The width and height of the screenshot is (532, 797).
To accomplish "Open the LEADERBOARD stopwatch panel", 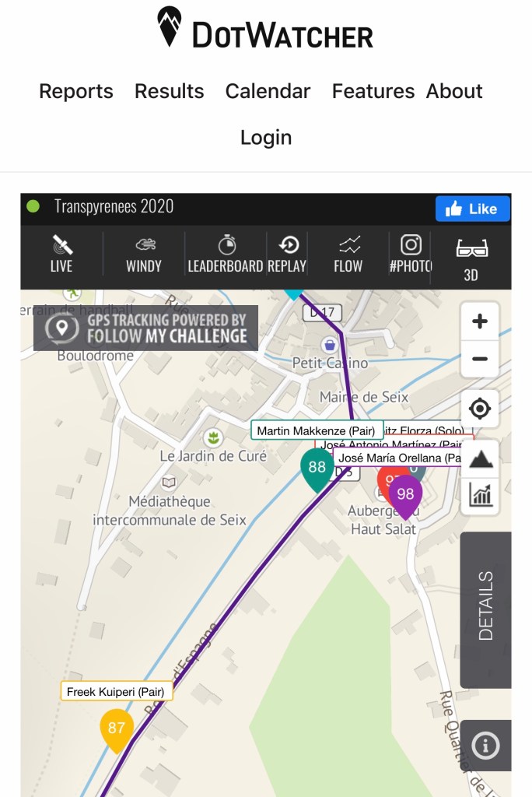I will click(226, 255).
